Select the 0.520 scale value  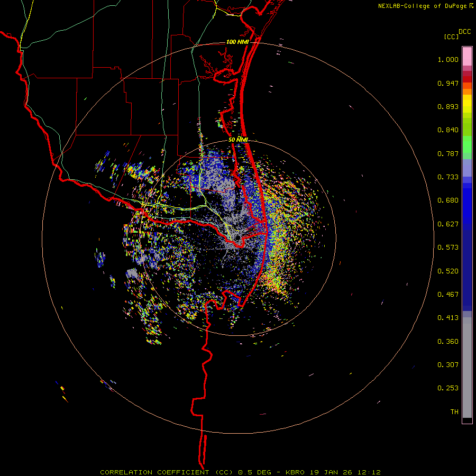pos(448,271)
